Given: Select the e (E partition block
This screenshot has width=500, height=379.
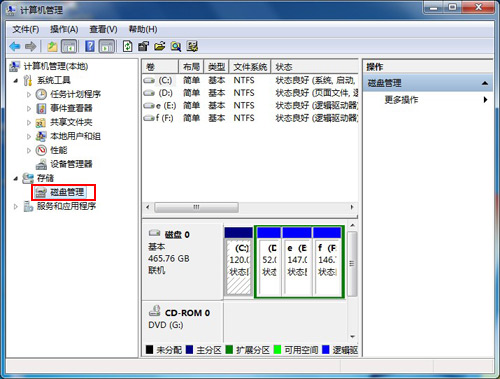Looking at the screenshot, I should (x=297, y=261).
